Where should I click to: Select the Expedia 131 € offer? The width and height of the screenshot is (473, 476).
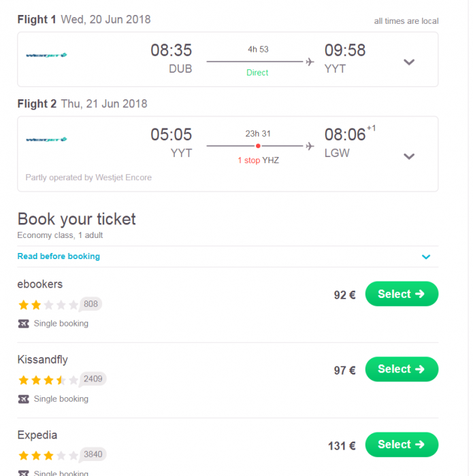[x=402, y=445]
